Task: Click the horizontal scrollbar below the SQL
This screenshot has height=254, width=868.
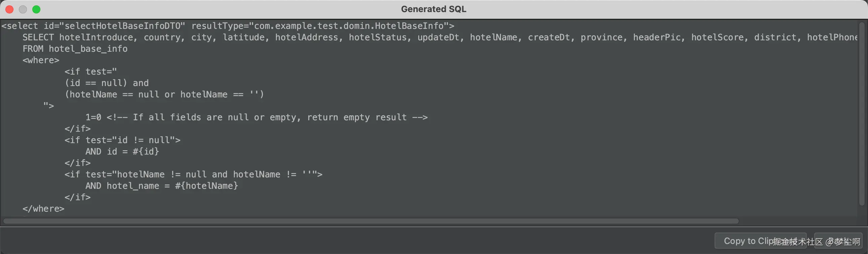Action: click(371, 221)
